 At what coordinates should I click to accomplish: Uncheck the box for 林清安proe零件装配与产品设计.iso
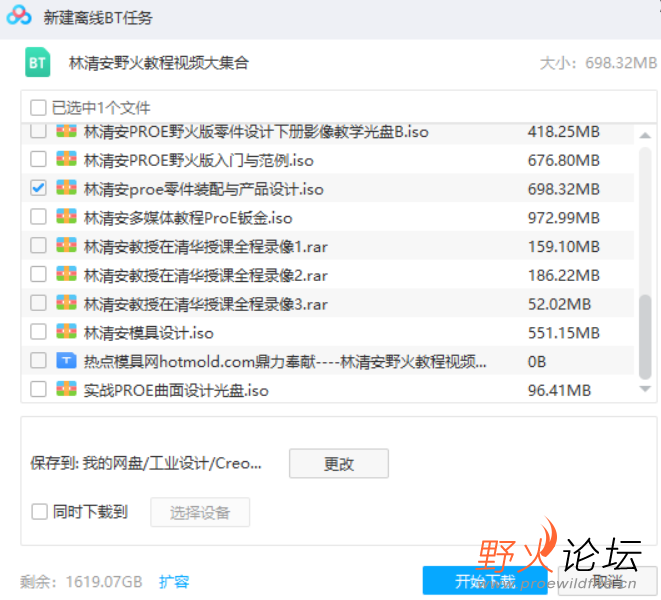pos(38,188)
